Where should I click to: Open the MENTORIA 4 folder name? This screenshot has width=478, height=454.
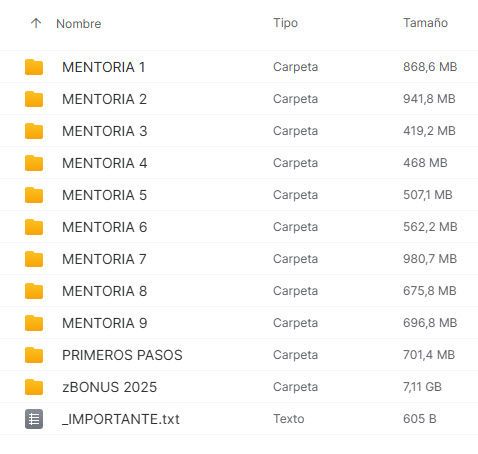coord(104,163)
